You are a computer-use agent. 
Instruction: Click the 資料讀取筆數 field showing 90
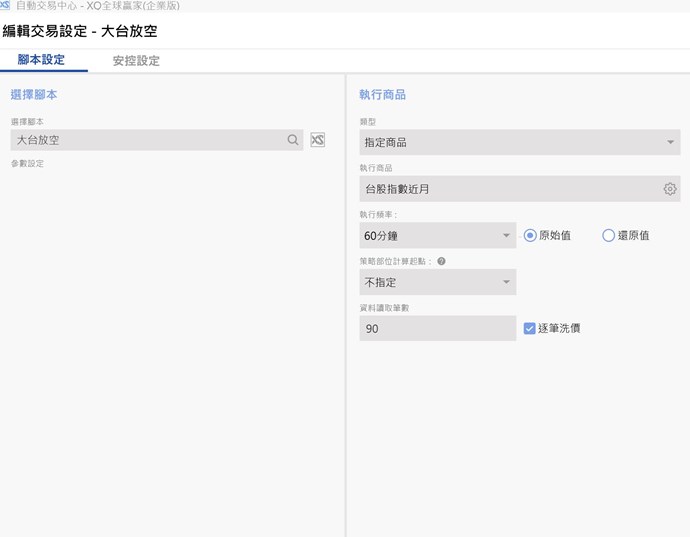click(x=437, y=328)
